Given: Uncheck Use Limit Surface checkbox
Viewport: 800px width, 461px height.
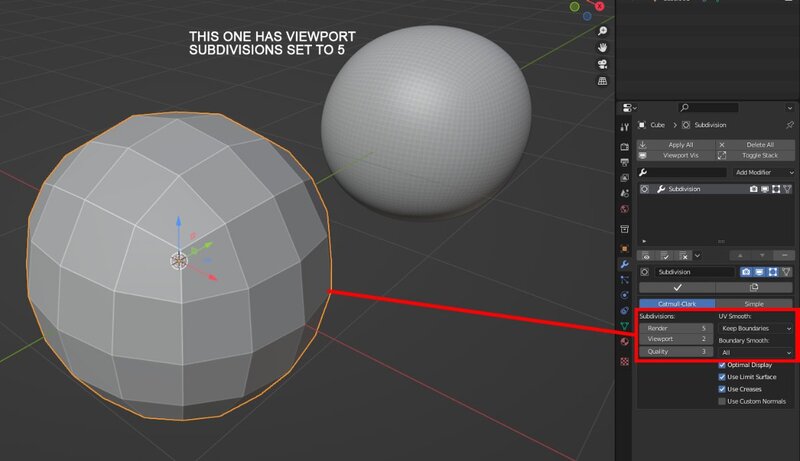Looking at the screenshot, I should pyautogui.click(x=722, y=377).
